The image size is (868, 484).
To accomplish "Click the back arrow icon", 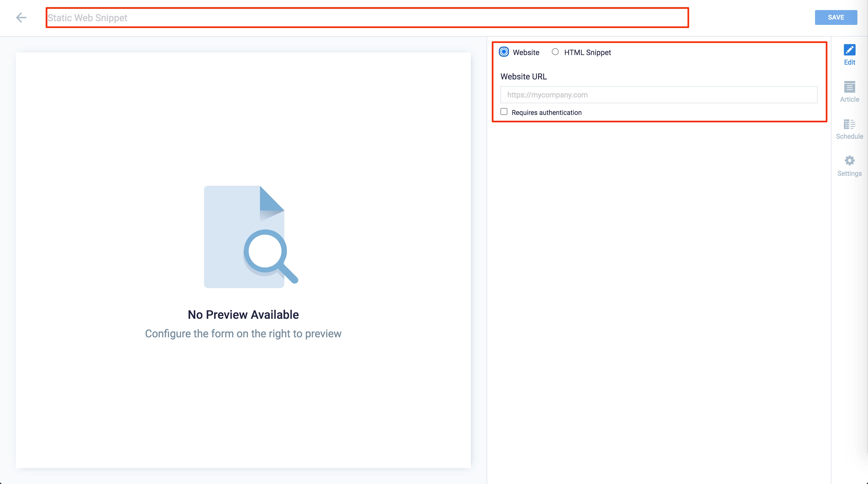I will click(x=21, y=17).
